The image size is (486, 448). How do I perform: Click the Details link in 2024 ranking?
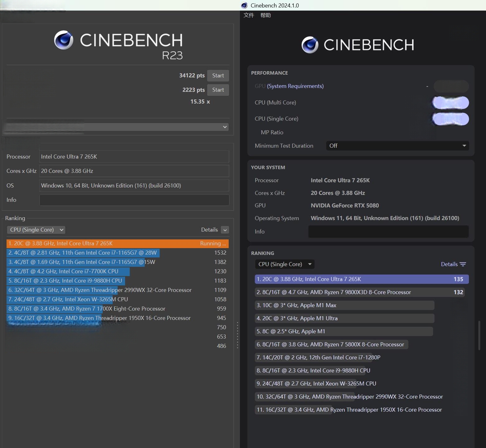pyautogui.click(x=449, y=264)
